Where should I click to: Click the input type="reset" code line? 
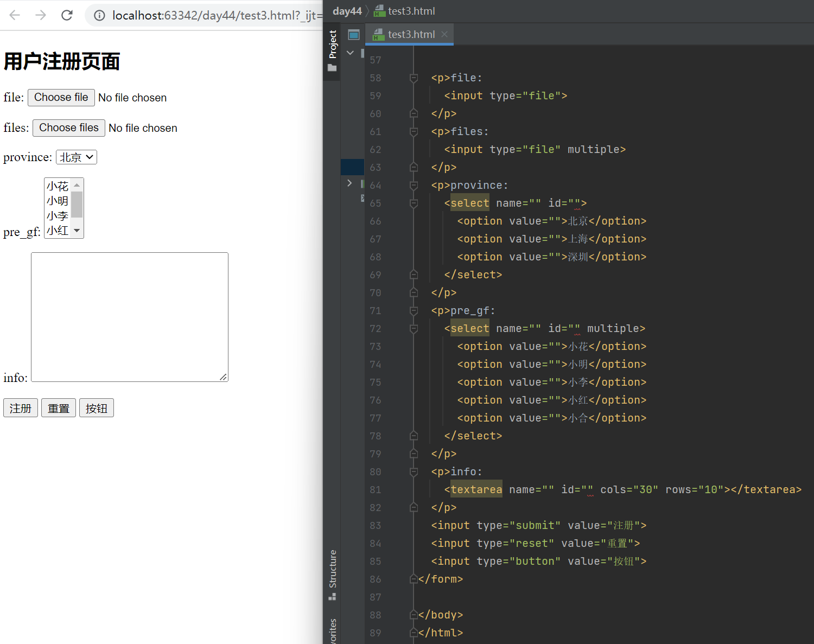coord(536,544)
